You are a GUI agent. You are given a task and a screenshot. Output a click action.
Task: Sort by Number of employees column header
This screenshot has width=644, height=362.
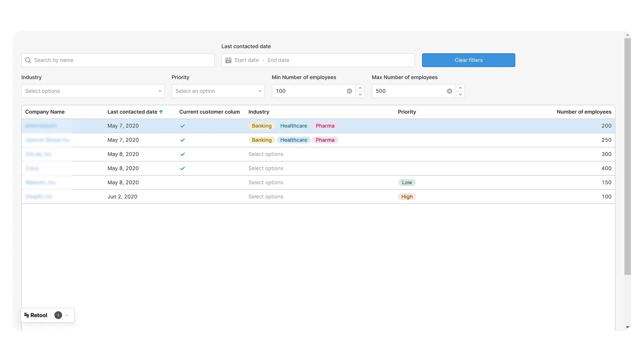point(584,112)
